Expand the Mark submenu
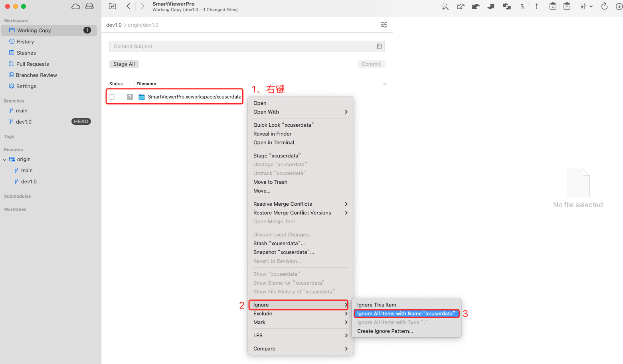623x364 pixels. click(x=346, y=323)
